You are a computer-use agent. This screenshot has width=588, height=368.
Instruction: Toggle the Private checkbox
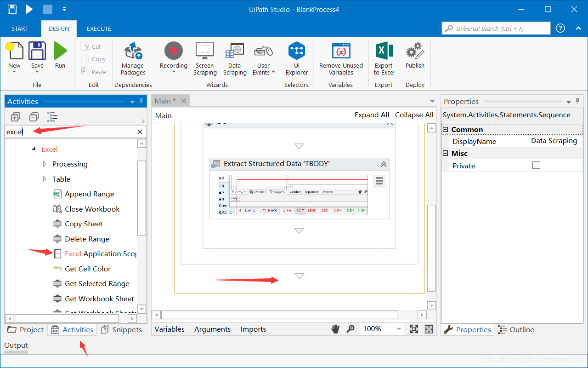point(536,165)
